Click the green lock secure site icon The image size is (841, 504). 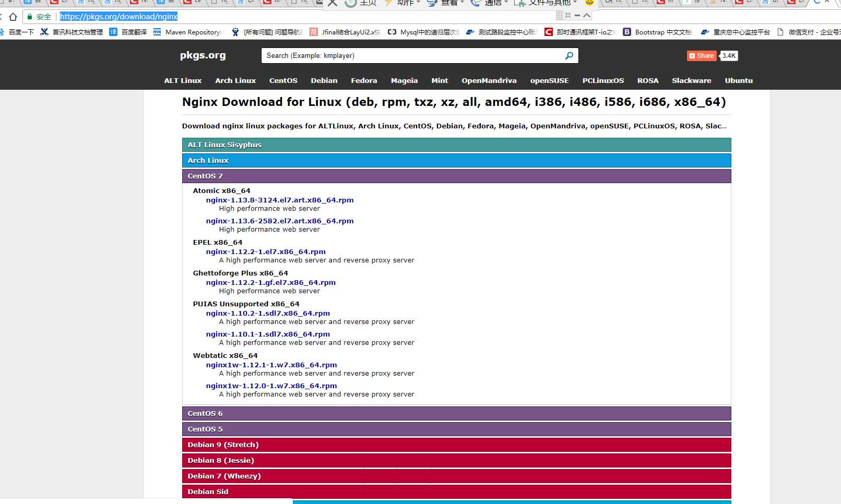[30, 17]
